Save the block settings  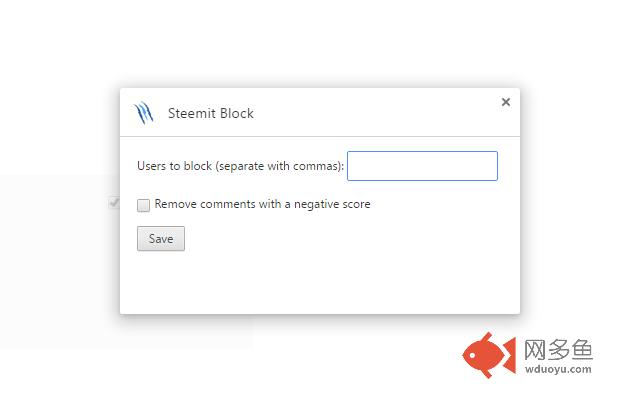click(x=161, y=239)
